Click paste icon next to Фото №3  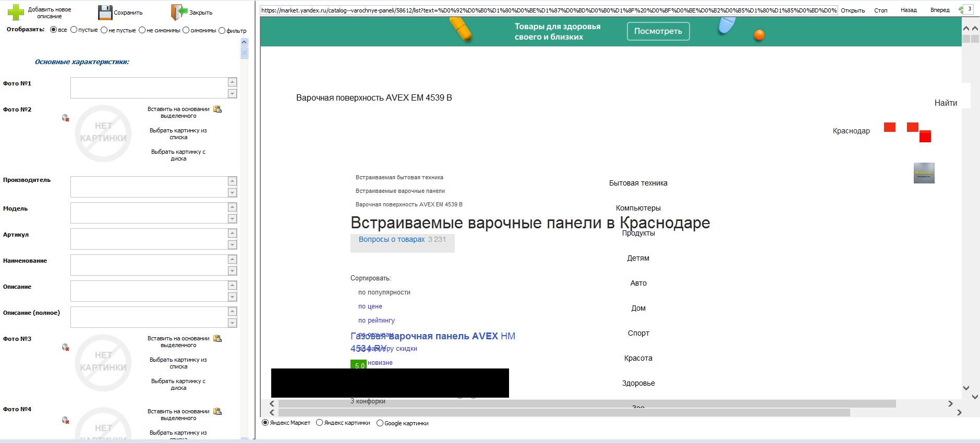[217, 338]
